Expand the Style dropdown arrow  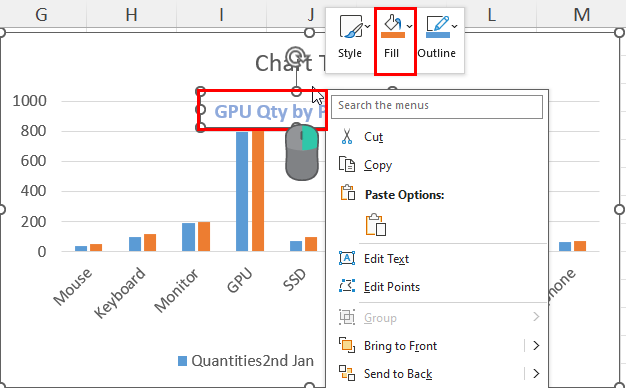pyautogui.click(x=367, y=27)
